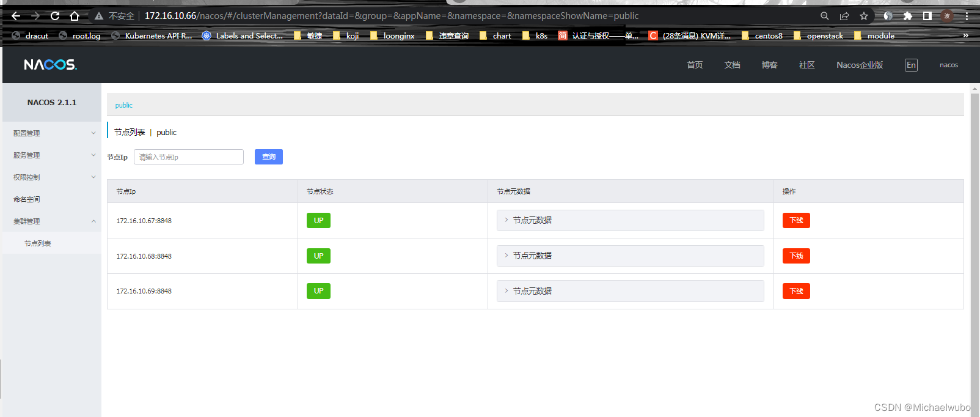Viewport: 980px width, 417px height.
Task: Open Chrome three-dot menu
Action: [967, 16]
